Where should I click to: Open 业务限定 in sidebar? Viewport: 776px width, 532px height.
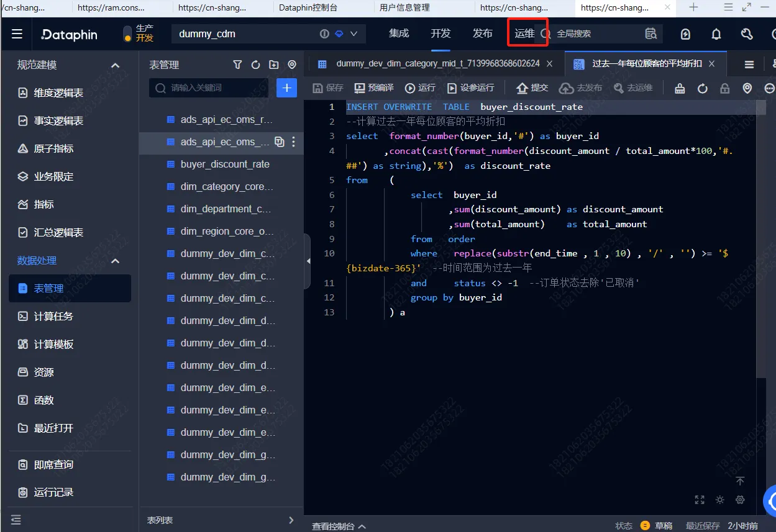[x=45, y=176]
